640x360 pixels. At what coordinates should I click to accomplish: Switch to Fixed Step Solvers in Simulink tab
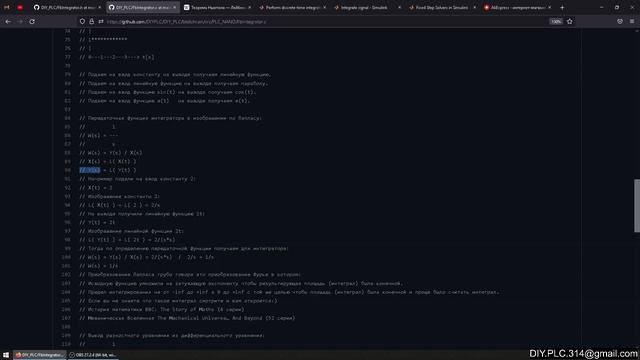(442, 7)
